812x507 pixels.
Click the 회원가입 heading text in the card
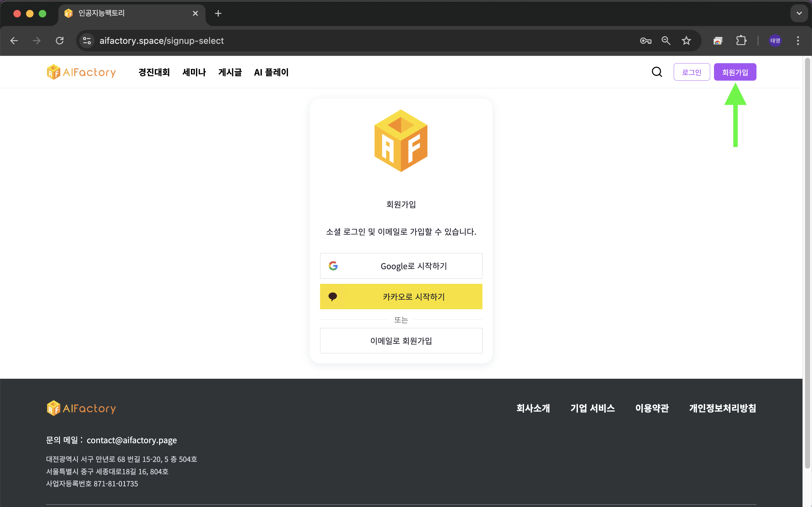pos(401,204)
